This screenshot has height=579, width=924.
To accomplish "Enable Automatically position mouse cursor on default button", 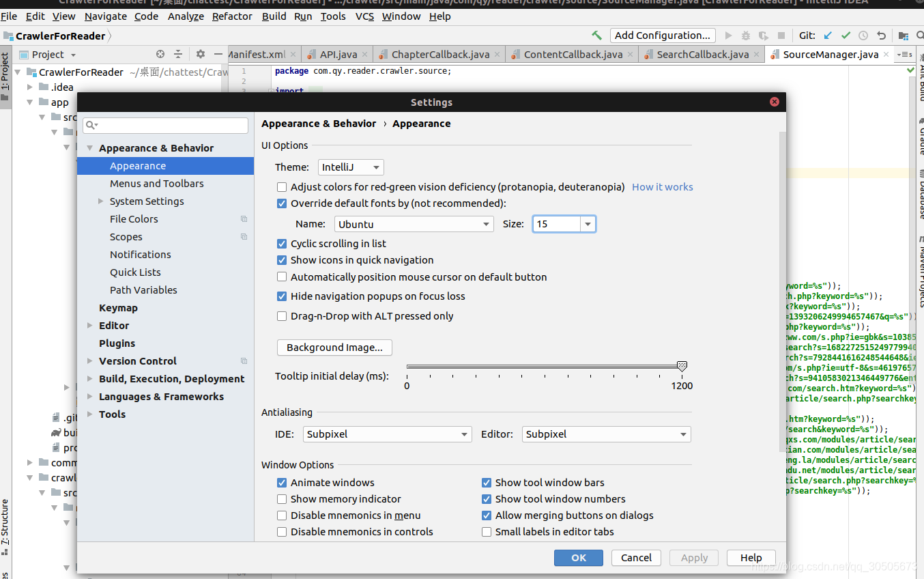I will [282, 277].
